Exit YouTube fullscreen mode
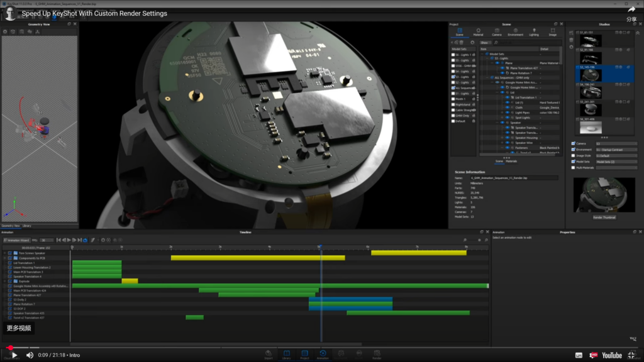The height and width of the screenshot is (362, 644). pos(631,356)
